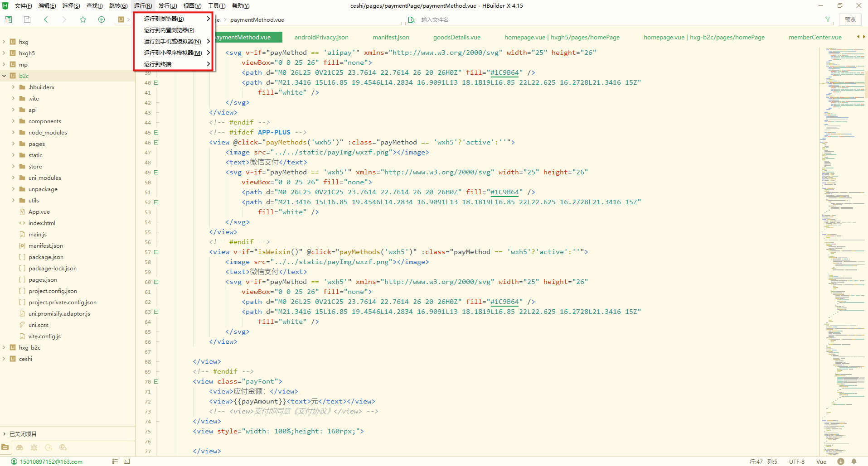The width and height of the screenshot is (868, 466).
Task: Open vite.config.js in the project tree
Action: coord(44,336)
